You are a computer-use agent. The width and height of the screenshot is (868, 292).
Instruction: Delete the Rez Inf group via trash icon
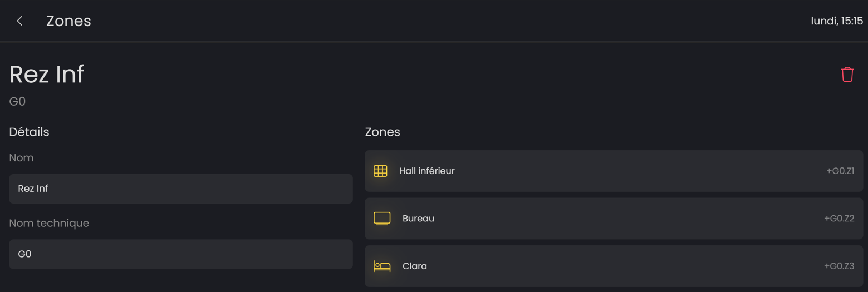click(x=847, y=75)
